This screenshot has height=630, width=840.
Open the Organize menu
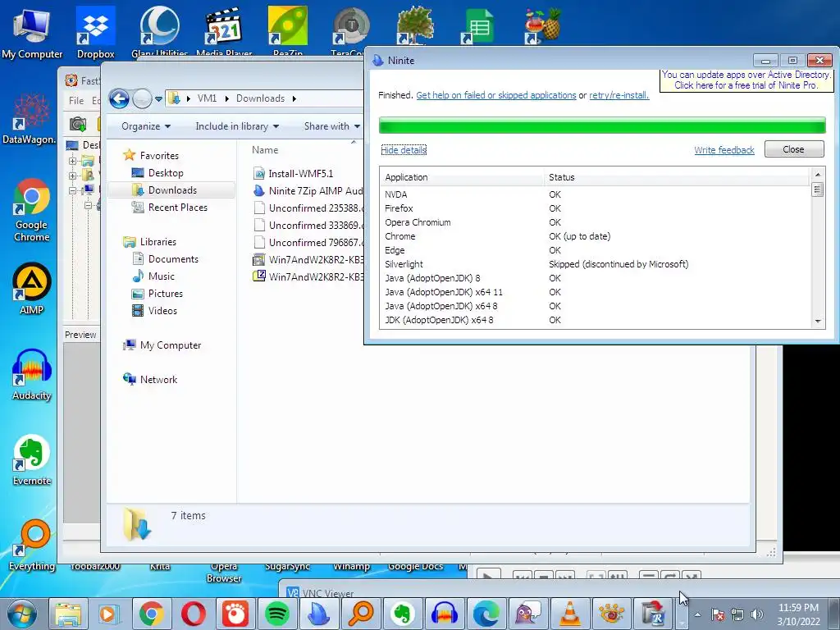pyautogui.click(x=146, y=126)
